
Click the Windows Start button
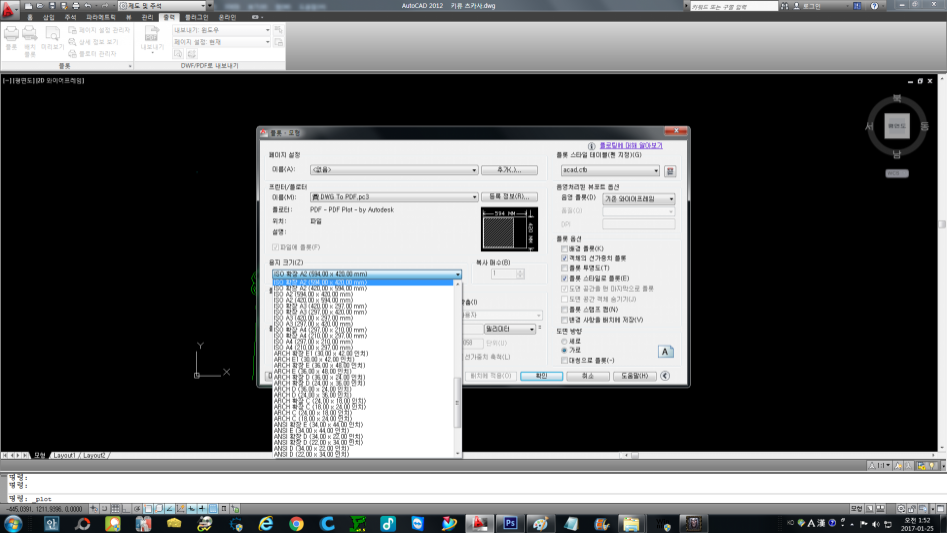13,523
